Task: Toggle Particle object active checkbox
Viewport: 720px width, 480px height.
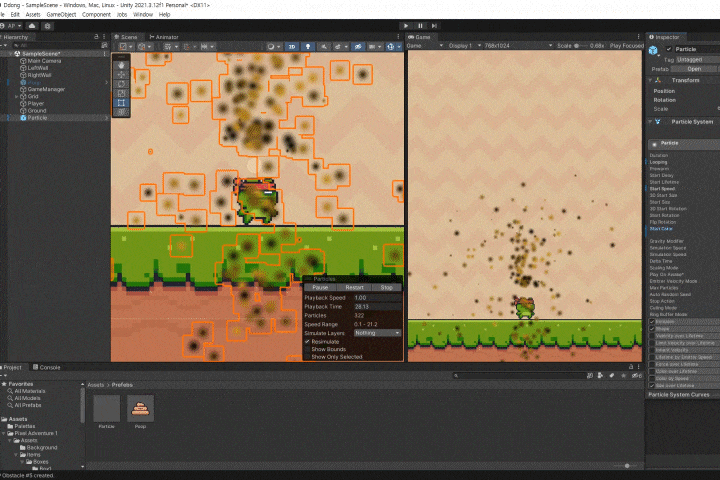Action: [x=669, y=49]
